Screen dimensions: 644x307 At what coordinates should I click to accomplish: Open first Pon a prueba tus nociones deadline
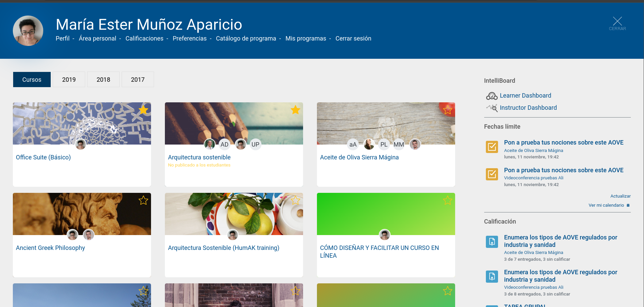click(564, 143)
